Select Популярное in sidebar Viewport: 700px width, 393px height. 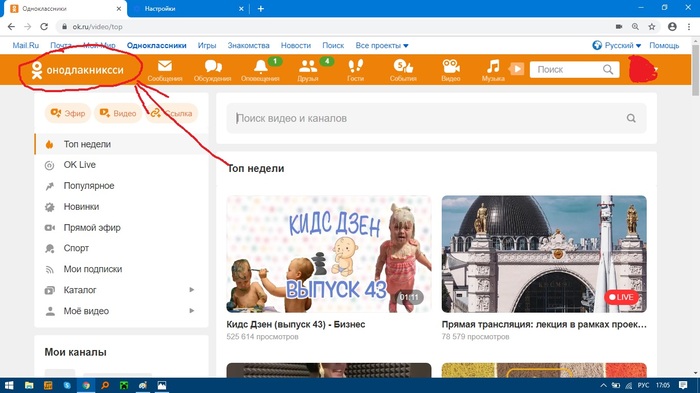121,186
